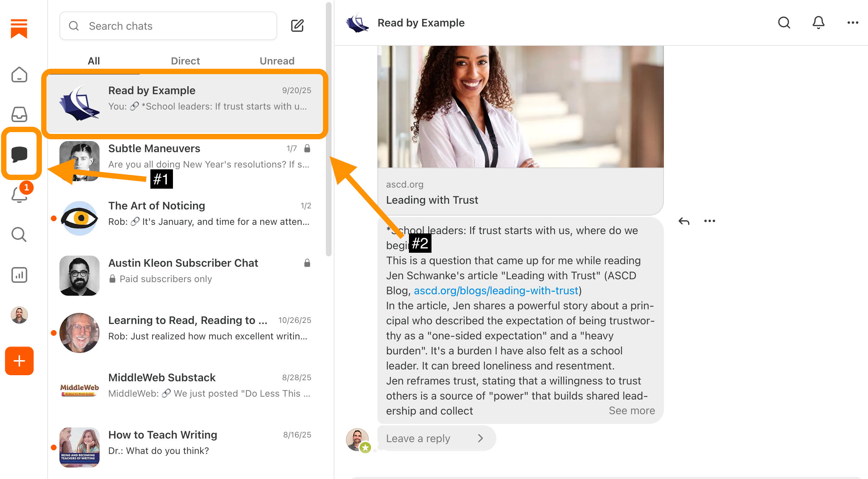Click the orange plus create button
Image resolution: width=868 pixels, height=479 pixels.
coord(19,361)
